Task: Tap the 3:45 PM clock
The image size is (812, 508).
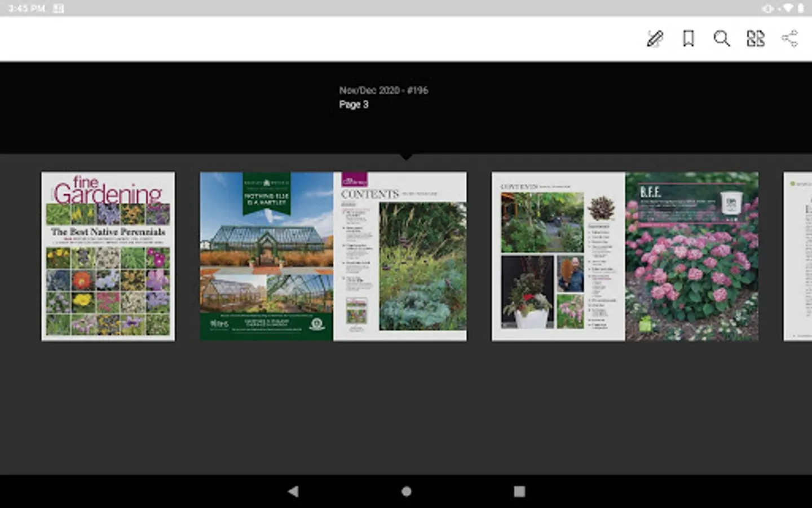Action: click(26, 8)
